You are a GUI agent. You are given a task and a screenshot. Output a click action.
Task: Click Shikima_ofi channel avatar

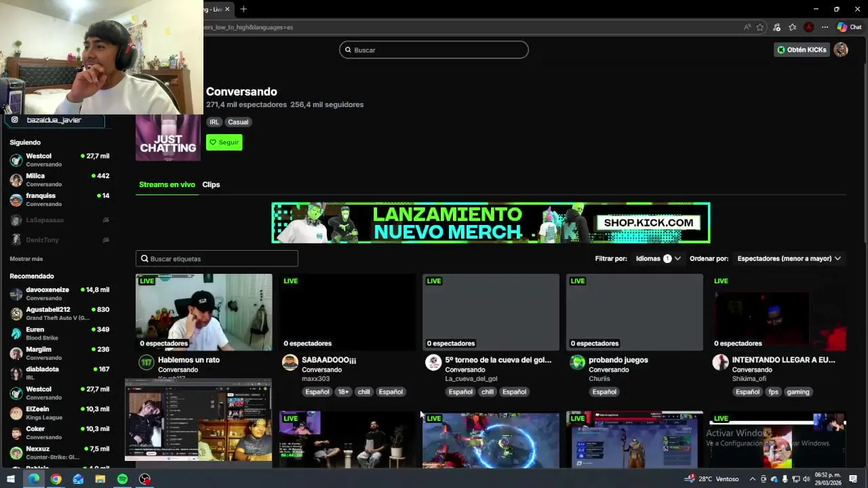720,362
